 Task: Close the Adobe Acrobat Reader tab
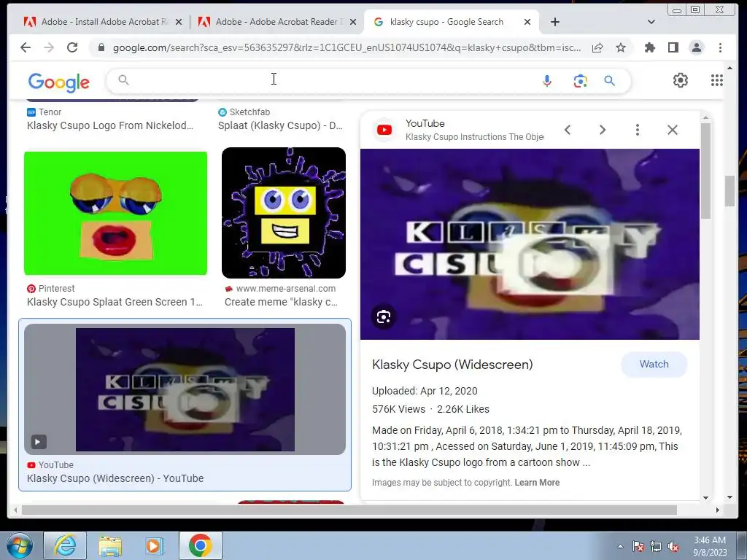[x=353, y=22]
